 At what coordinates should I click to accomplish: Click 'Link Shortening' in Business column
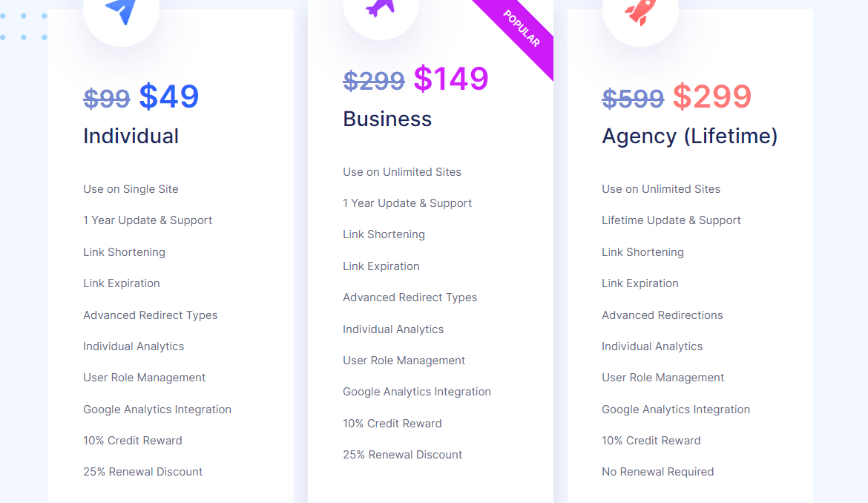(384, 234)
